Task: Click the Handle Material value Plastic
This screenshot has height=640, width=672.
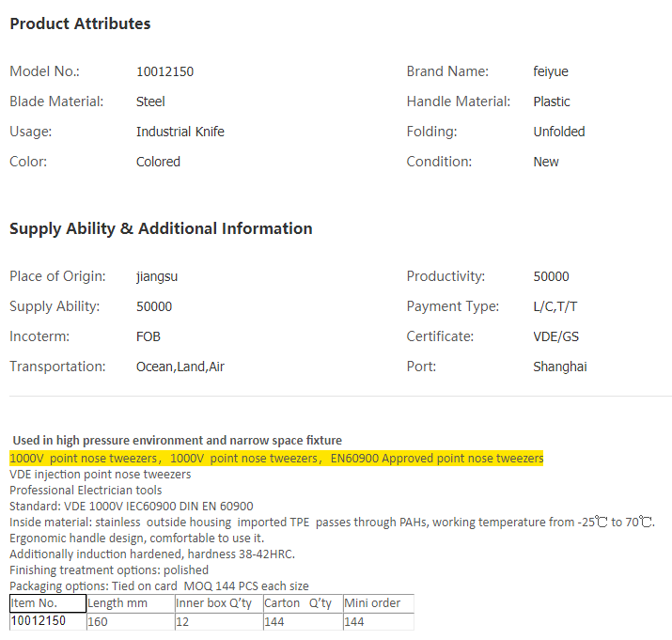Action: pyautogui.click(x=552, y=101)
